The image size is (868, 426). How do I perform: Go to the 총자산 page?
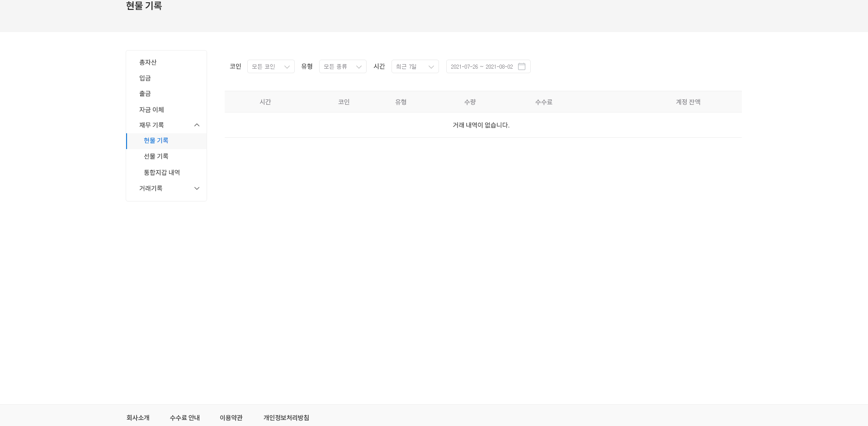pyautogui.click(x=148, y=62)
